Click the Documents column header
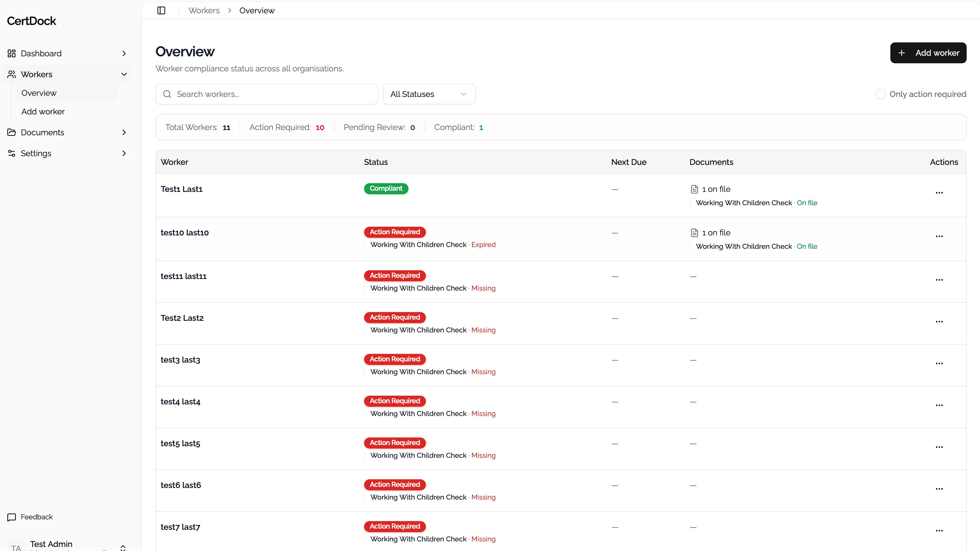Viewport: 980px width, 551px height. click(x=711, y=162)
